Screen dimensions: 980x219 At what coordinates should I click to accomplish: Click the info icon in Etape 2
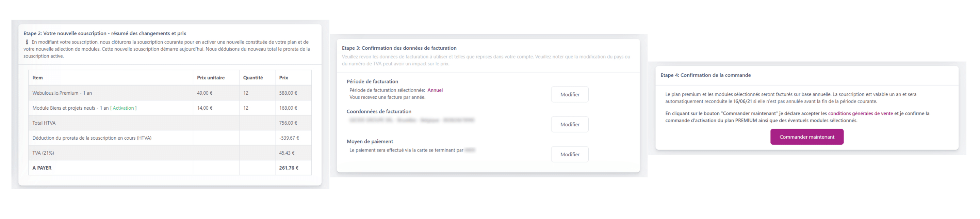(27, 42)
